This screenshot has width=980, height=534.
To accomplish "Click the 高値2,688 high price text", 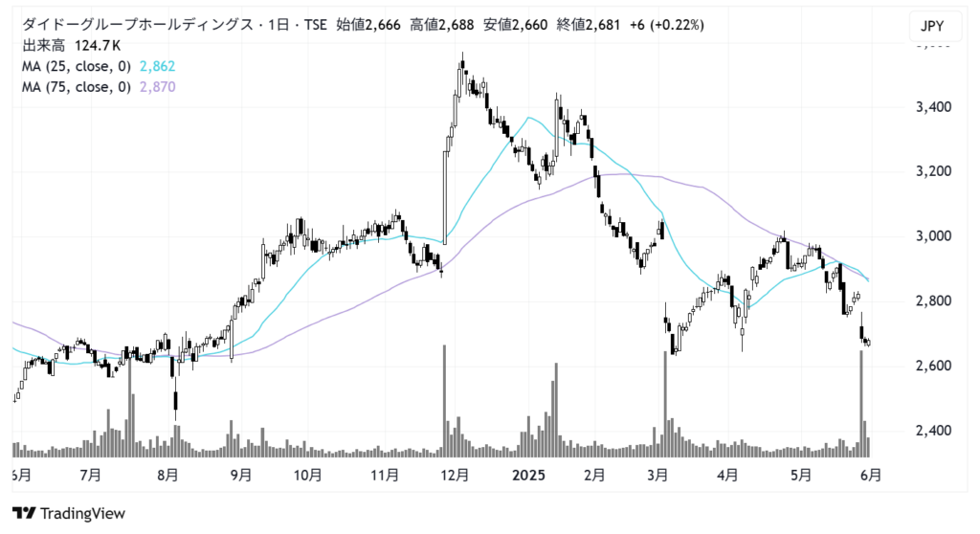I will tap(442, 25).
